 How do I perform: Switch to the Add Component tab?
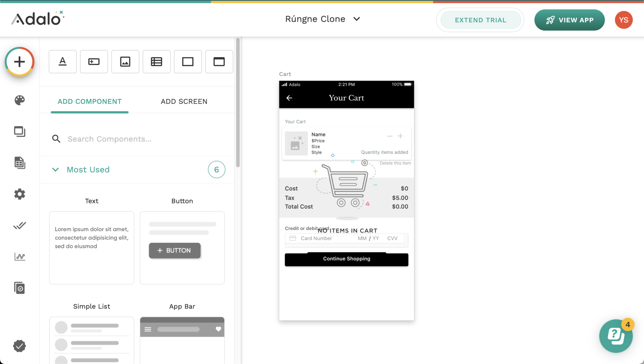(x=90, y=101)
